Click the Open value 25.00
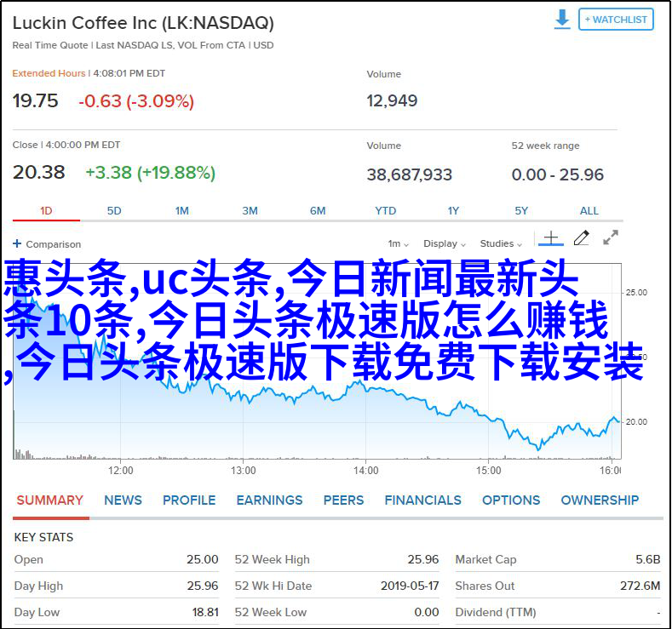Screen dimensions: 672x629 [x=203, y=559]
